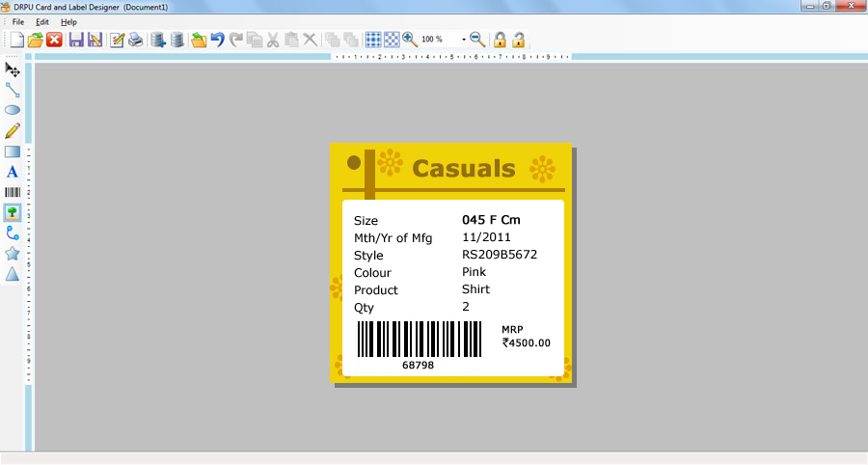The height and width of the screenshot is (465, 868).
Task: Select the Line drawing tool
Action: (13, 90)
